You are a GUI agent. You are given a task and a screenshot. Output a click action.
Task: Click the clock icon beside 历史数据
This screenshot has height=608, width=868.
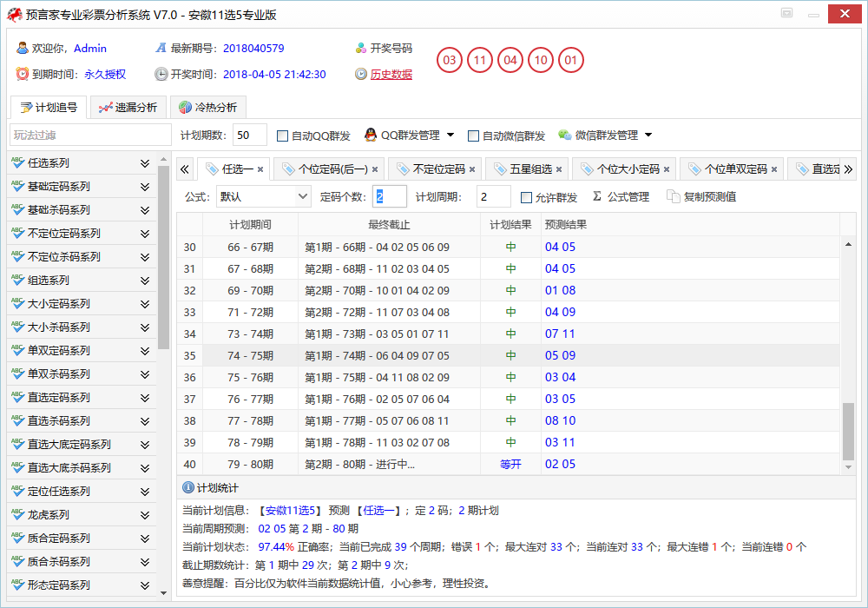point(361,74)
